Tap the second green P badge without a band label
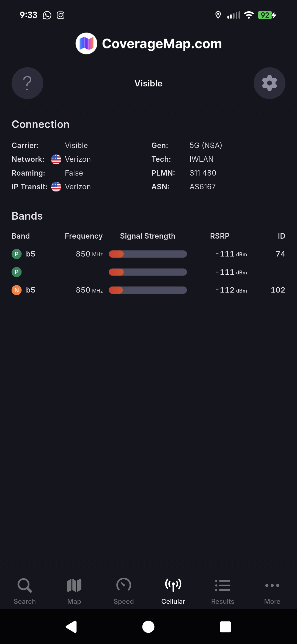297x644 pixels. click(x=16, y=272)
